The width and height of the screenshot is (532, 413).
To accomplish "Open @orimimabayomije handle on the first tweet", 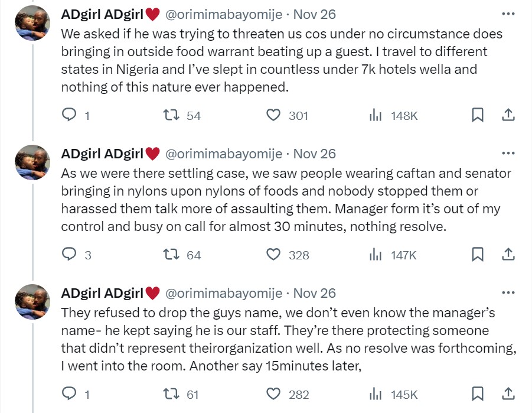I will (224, 14).
